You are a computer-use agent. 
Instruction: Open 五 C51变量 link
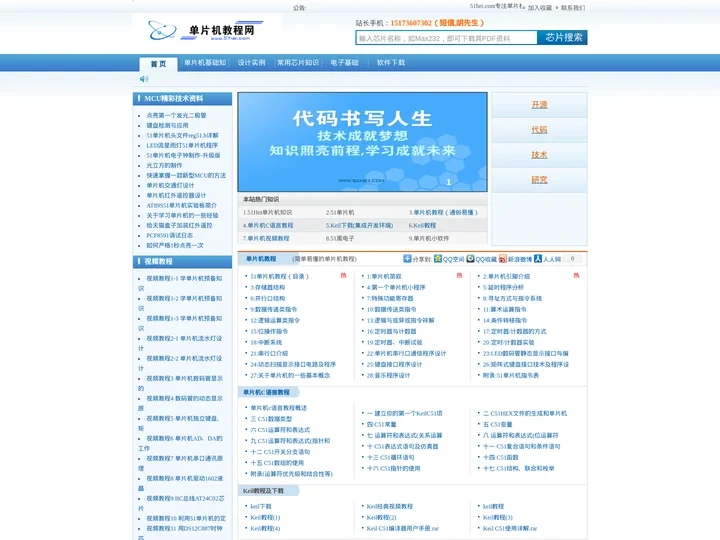click(x=497, y=424)
